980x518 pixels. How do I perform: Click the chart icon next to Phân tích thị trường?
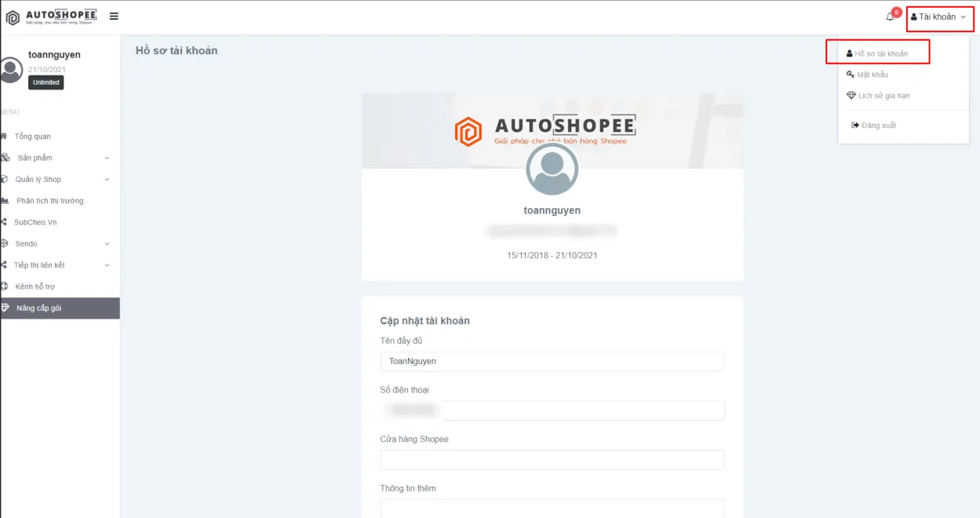coord(5,201)
